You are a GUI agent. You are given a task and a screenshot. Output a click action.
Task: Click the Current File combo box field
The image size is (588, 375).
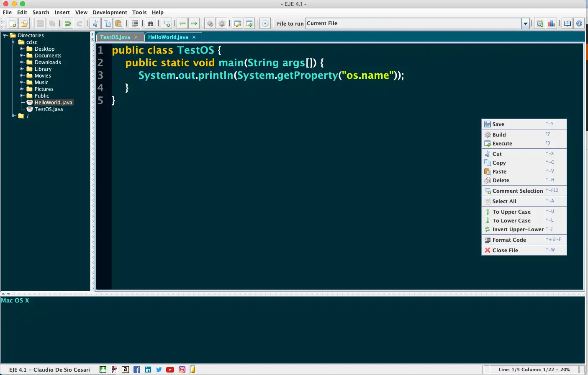coord(413,23)
